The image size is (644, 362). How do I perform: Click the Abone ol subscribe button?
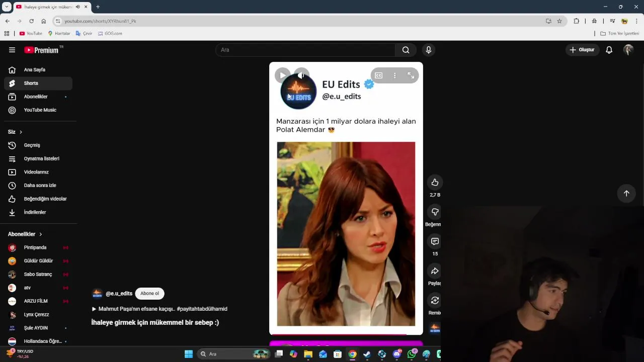coord(149,294)
